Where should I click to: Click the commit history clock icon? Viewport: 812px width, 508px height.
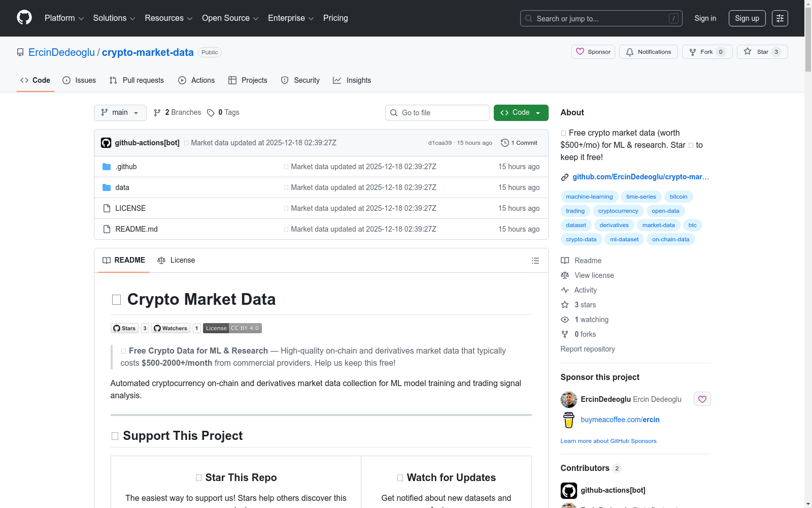click(x=504, y=143)
